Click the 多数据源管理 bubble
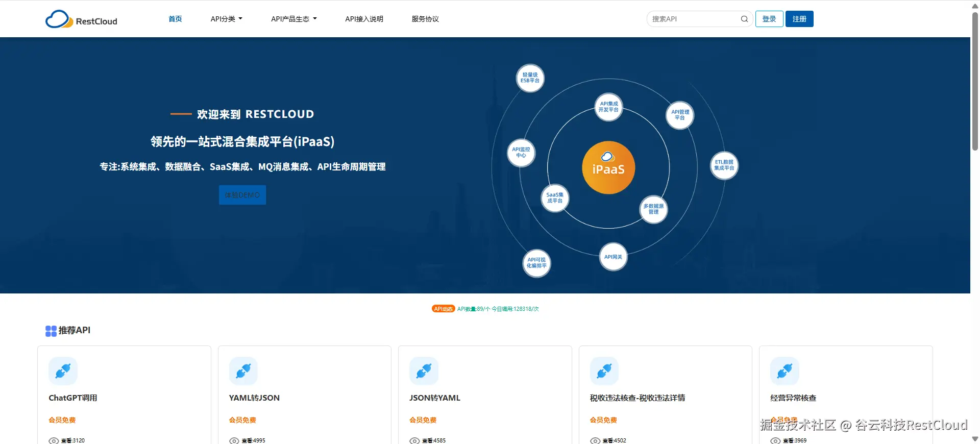The width and height of the screenshot is (980, 444). click(653, 209)
